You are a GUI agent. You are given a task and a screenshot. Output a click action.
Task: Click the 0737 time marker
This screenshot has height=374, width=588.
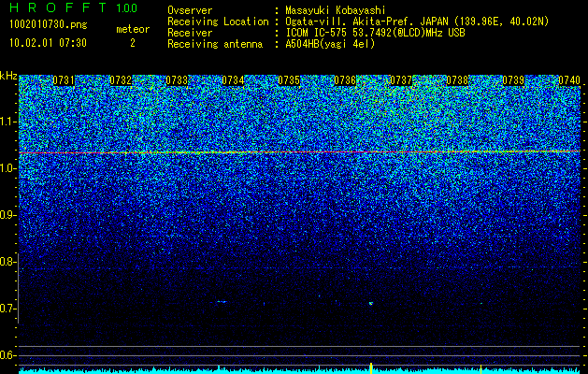pos(401,80)
